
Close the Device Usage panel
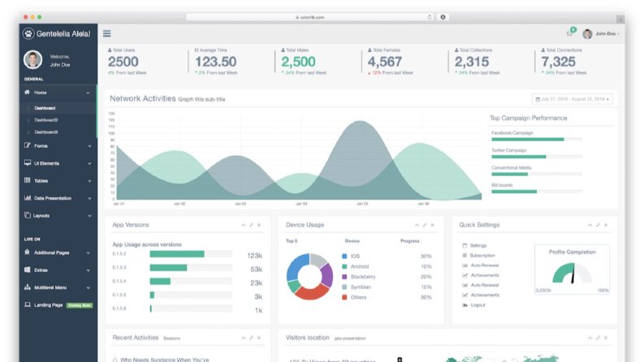[433, 226]
